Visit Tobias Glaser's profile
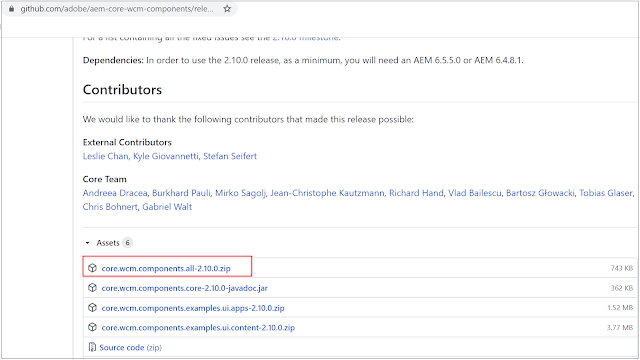 point(606,193)
